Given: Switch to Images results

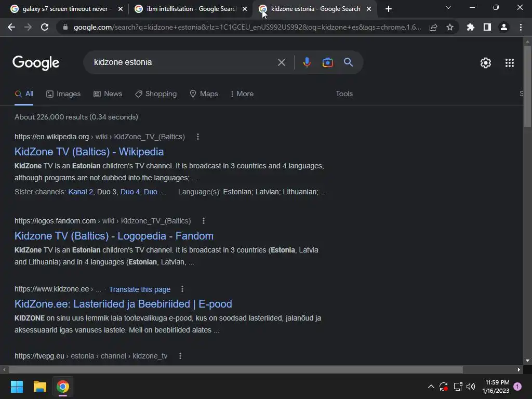Looking at the screenshot, I should pyautogui.click(x=63, y=94).
